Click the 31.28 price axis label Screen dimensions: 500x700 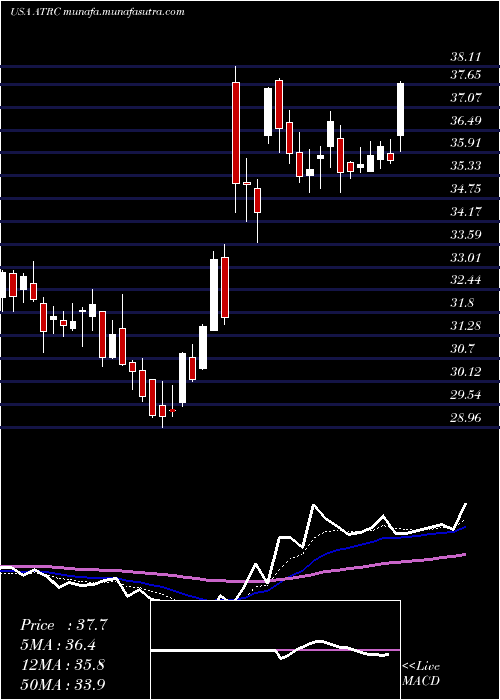[x=465, y=326]
